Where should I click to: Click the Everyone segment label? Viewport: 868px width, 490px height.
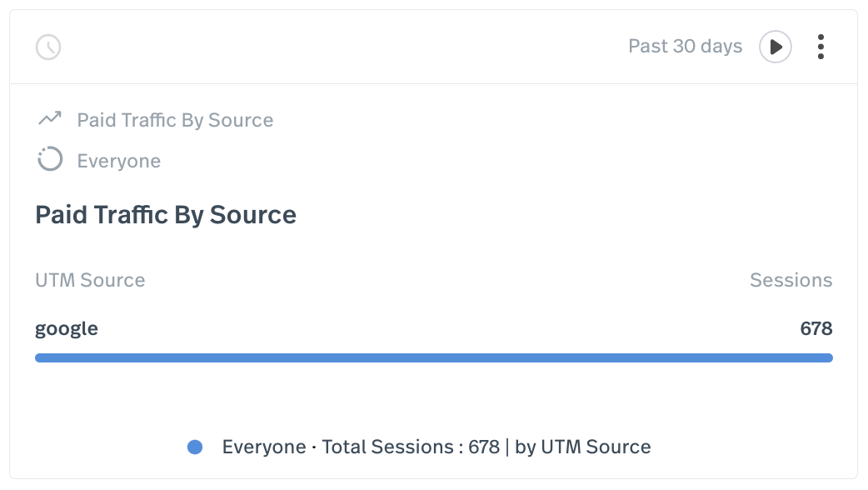tap(119, 161)
